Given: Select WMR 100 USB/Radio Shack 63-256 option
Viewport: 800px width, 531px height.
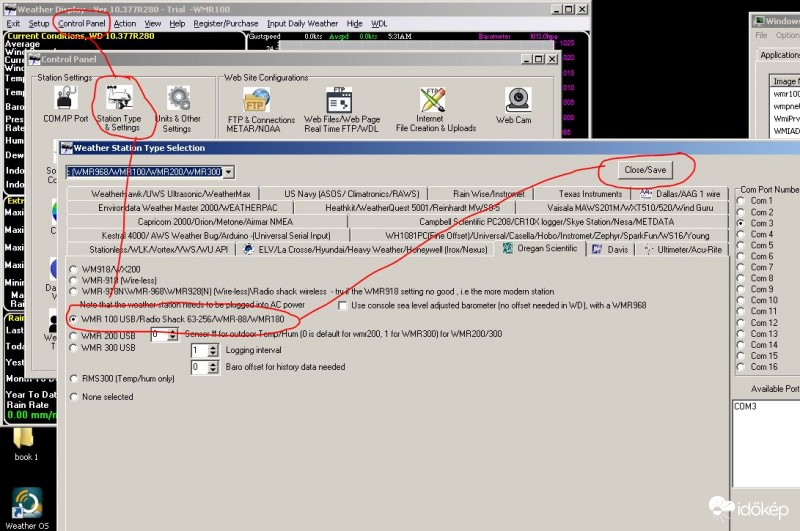Looking at the screenshot, I should click(73, 319).
